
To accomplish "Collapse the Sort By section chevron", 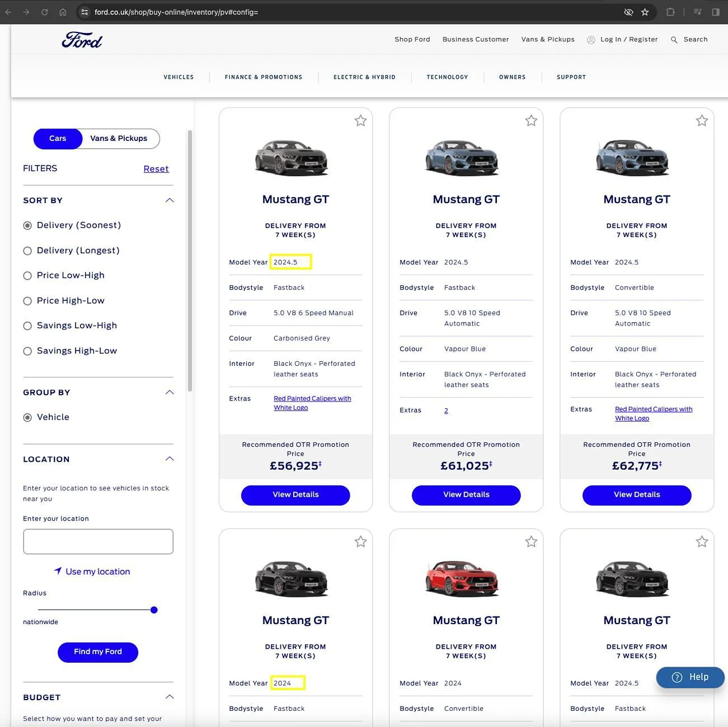I will (x=170, y=200).
